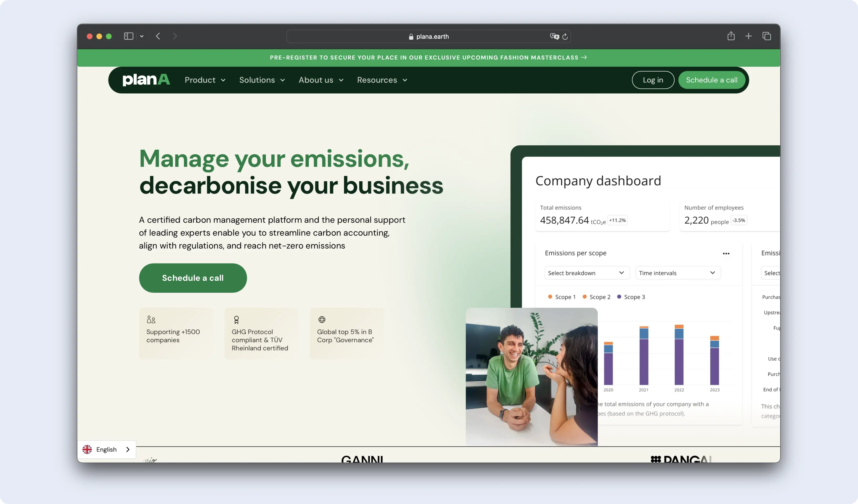Click the planA logo
Viewport: 858px width, 504px height.
tap(146, 80)
